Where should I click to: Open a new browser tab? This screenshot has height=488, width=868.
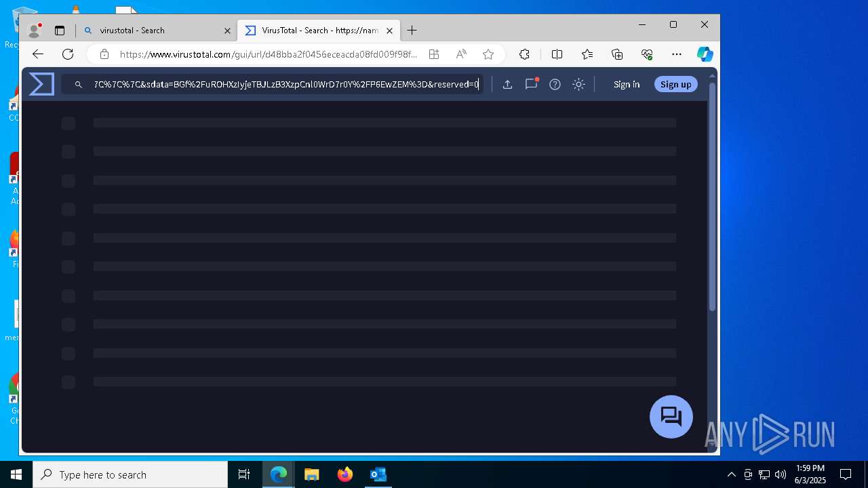pos(412,30)
